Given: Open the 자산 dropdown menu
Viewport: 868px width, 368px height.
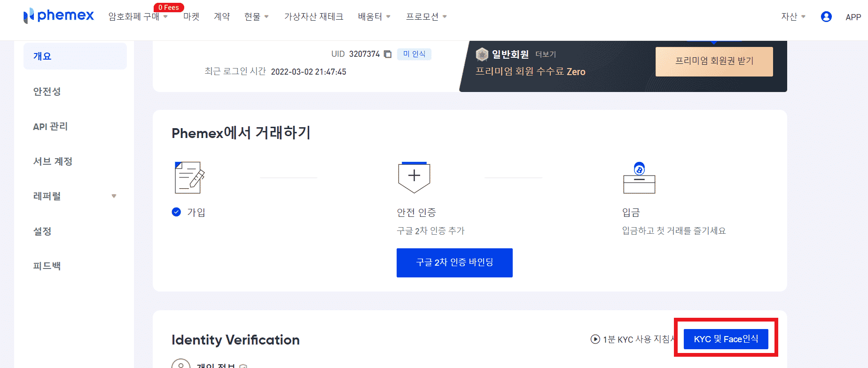Looking at the screenshot, I should [x=793, y=17].
